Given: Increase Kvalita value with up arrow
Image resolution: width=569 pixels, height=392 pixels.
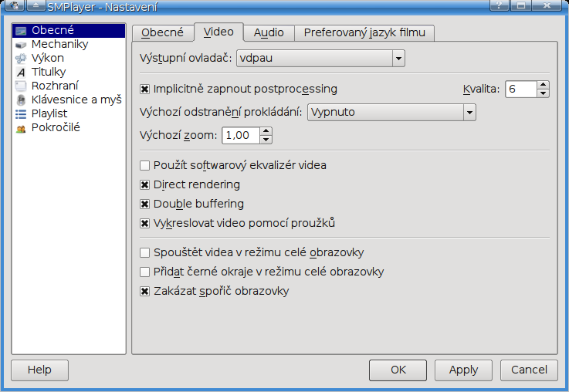Looking at the screenshot, I should (543, 85).
